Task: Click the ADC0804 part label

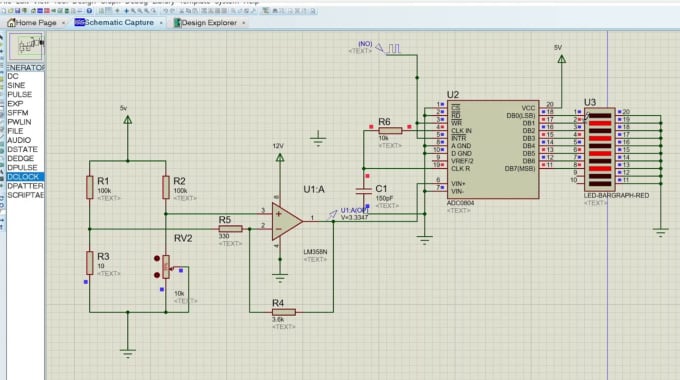Action: pyautogui.click(x=460, y=203)
